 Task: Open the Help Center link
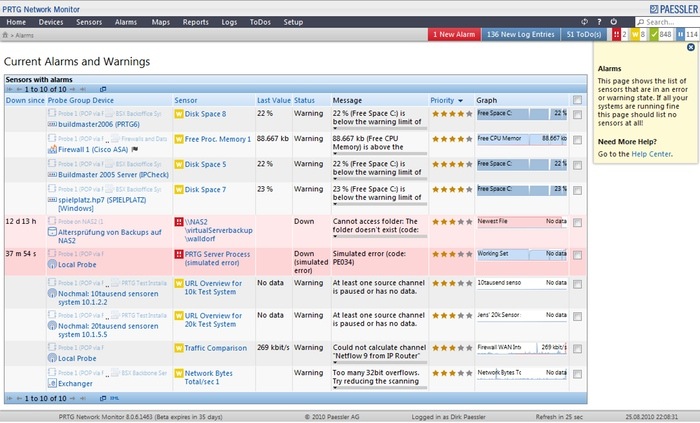coord(651,154)
